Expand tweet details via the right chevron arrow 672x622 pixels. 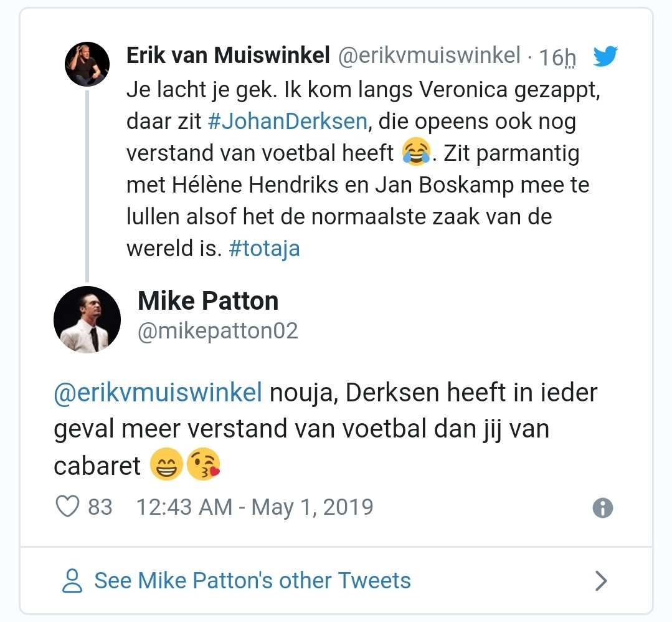600,580
